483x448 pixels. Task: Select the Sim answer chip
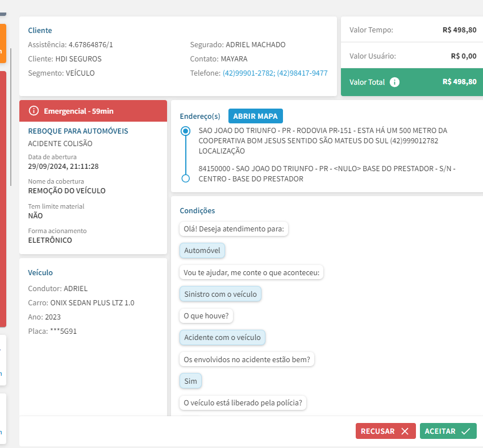tap(190, 381)
